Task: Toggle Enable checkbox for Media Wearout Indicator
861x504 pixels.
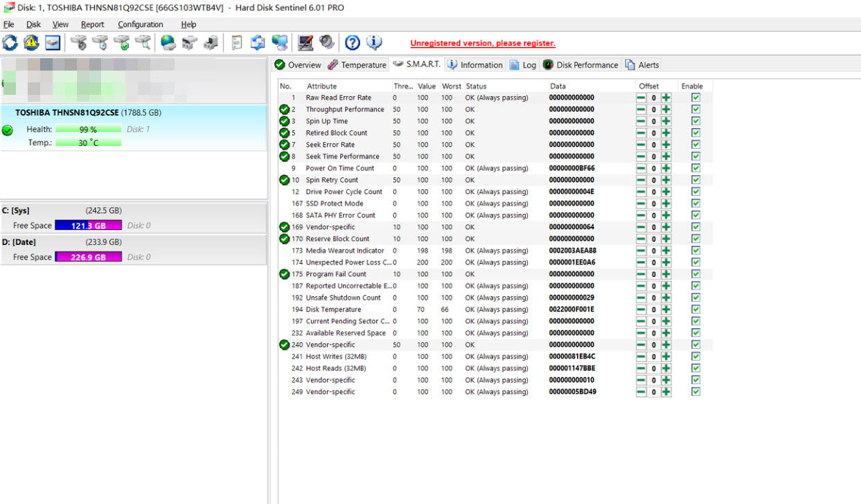Action: [x=695, y=251]
